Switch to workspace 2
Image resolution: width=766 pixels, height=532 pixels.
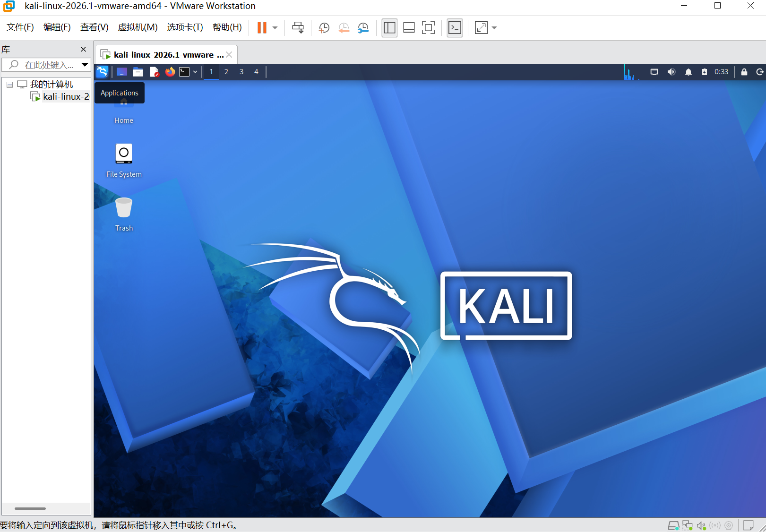click(226, 72)
